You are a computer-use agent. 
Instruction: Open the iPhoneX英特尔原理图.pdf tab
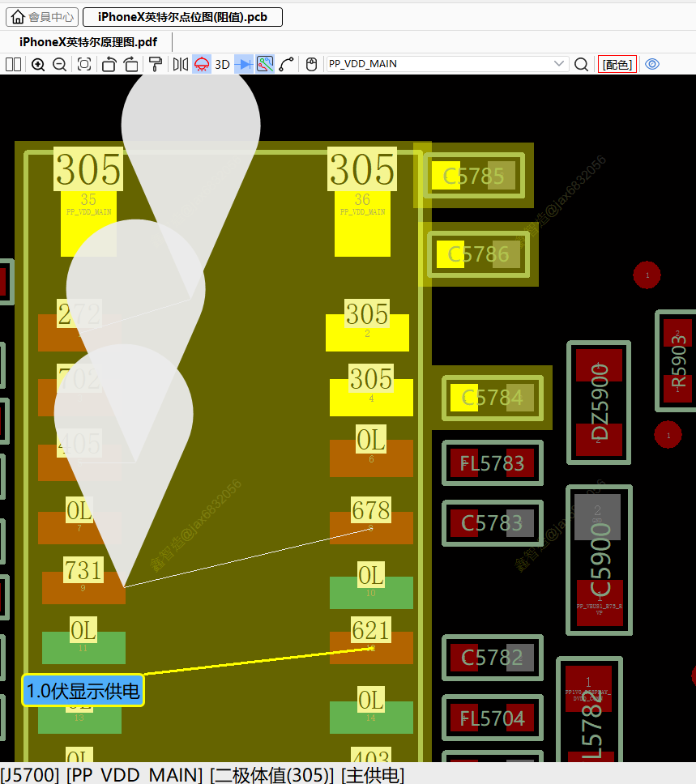click(x=88, y=42)
